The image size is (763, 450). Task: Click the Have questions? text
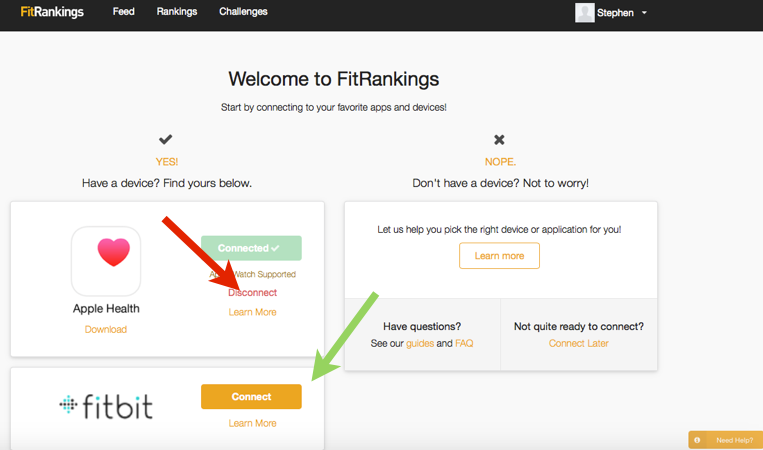[422, 326]
